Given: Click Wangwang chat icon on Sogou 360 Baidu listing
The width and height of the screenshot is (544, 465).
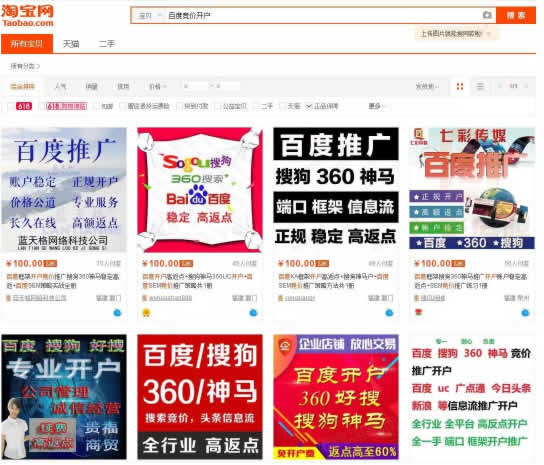Looking at the screenshot, I should (254, 313).
